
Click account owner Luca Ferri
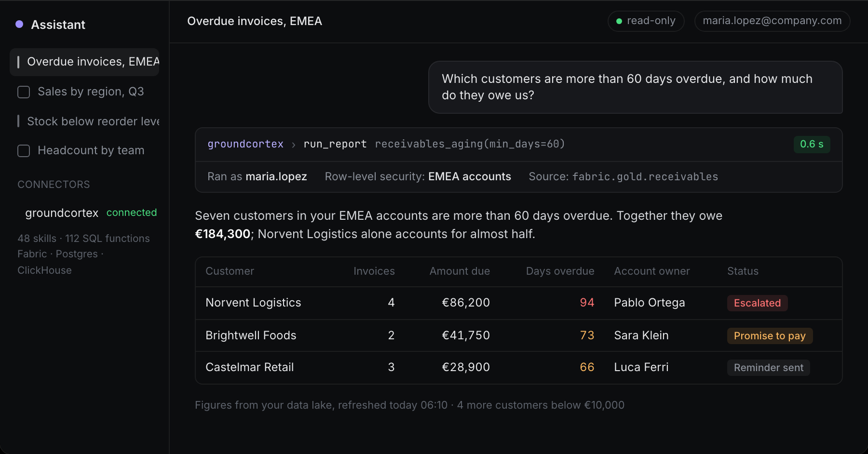pos(641,367)
